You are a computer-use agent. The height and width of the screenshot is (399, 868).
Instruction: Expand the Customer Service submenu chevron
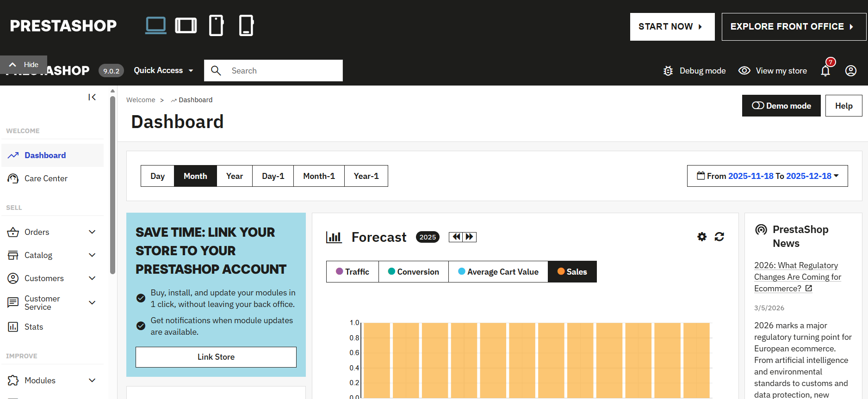coord(92,303)
